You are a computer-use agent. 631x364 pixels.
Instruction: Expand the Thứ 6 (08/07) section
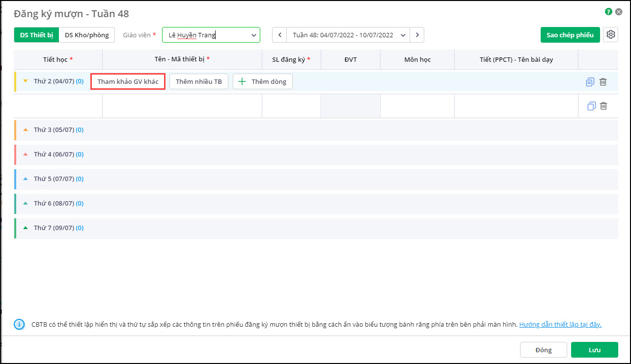(26, 204)
